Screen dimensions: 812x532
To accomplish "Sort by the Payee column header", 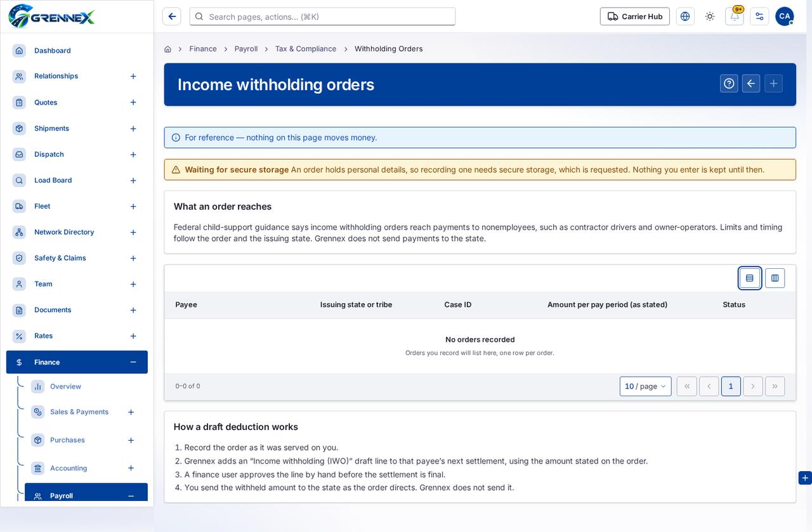I will [x=187, y=304].
